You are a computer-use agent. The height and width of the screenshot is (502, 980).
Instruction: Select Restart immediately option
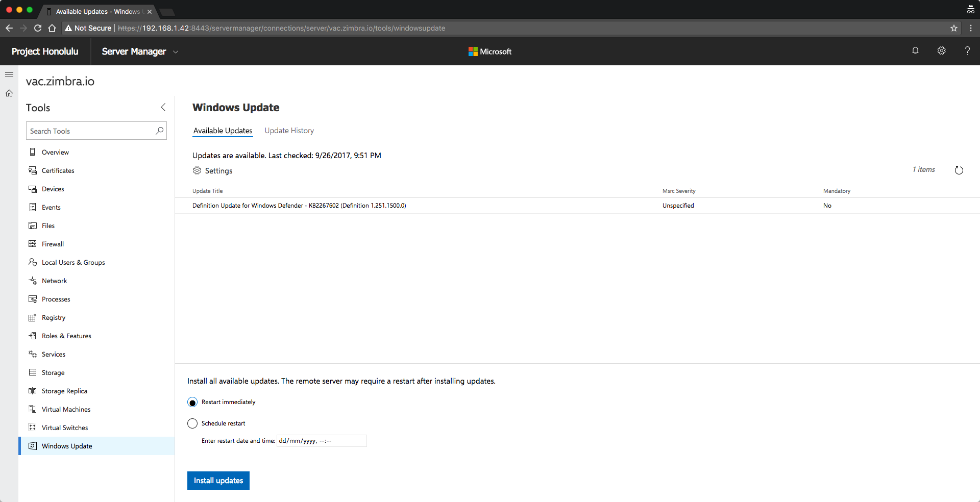(x=192, y=403)
